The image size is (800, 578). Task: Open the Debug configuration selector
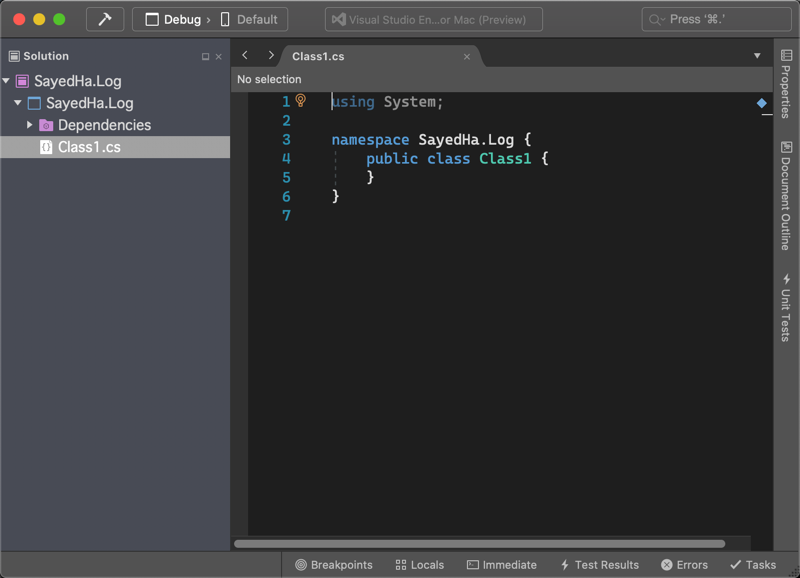(173, 19)
